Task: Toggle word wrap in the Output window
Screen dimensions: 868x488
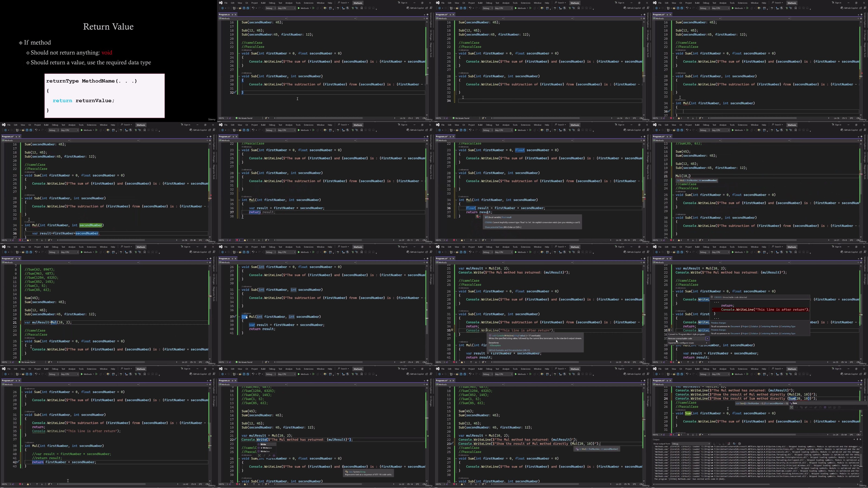Action: tap(734, 444)
